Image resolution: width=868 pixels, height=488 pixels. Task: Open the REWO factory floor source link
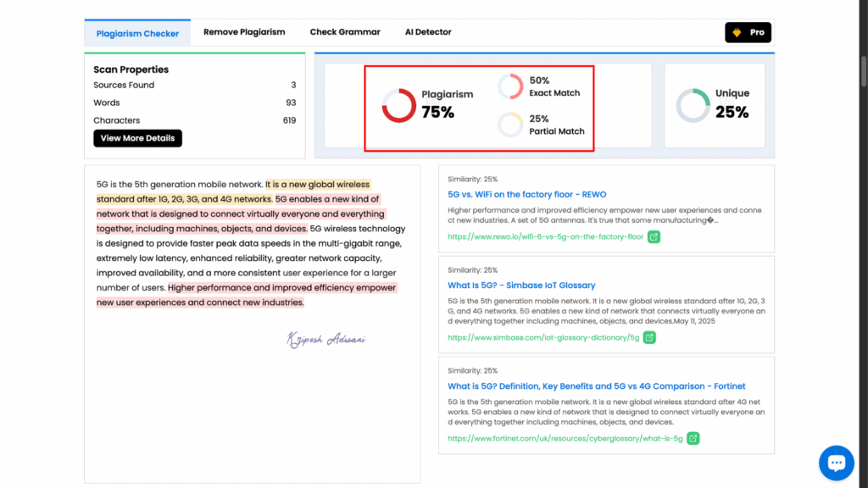point(527,194)
